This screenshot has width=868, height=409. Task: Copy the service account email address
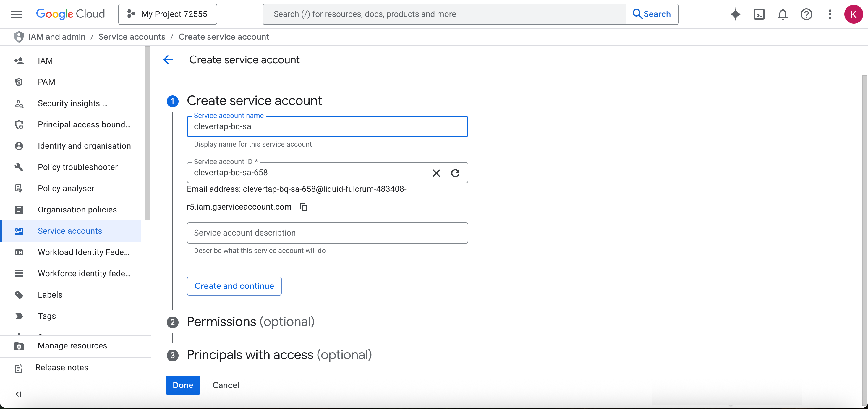tap(303, 207)
